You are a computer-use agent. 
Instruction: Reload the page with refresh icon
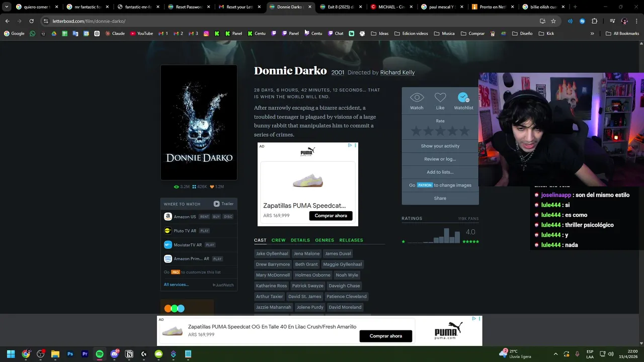[31, 21]
